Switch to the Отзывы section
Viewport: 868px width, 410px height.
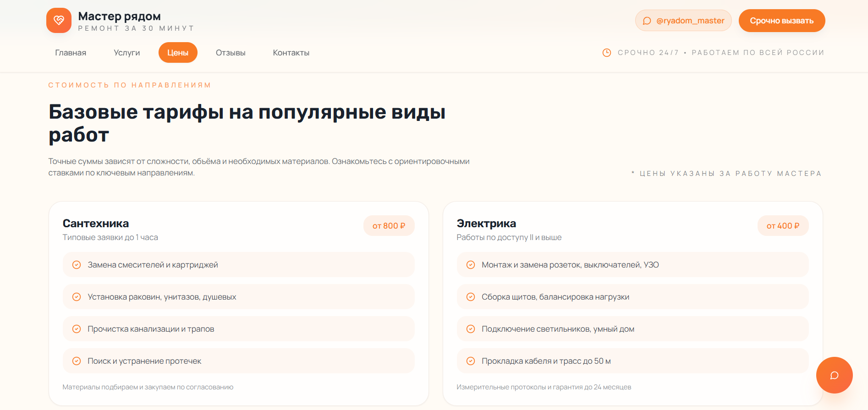[231, 53]
